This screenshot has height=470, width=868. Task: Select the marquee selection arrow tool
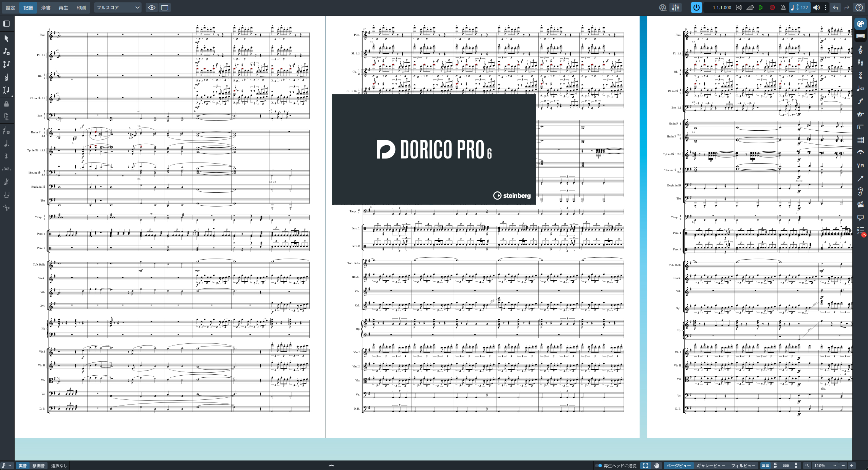click(6, 39)
